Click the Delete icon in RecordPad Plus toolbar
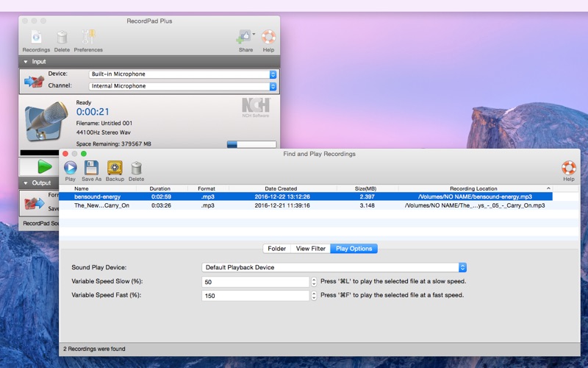This screenshot has width=588, height=368. (x=62, y=41)
